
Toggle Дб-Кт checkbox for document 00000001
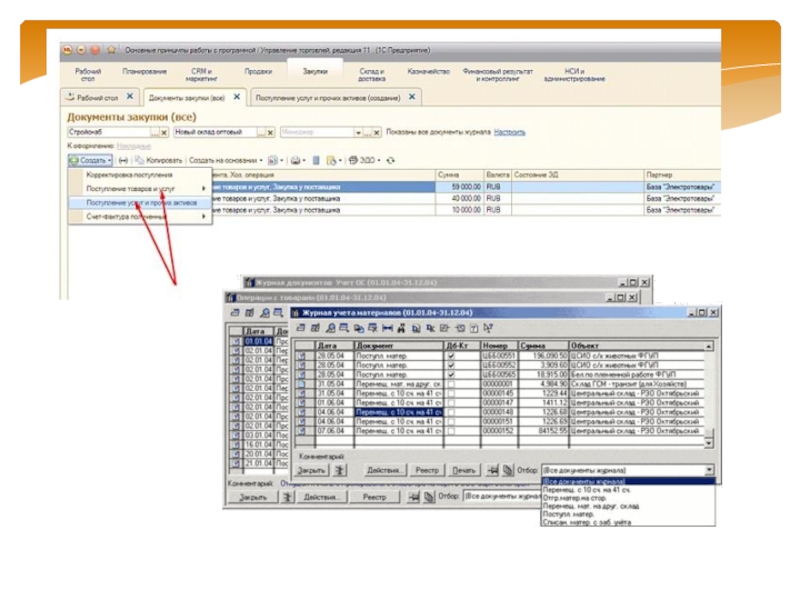(451, 383)
